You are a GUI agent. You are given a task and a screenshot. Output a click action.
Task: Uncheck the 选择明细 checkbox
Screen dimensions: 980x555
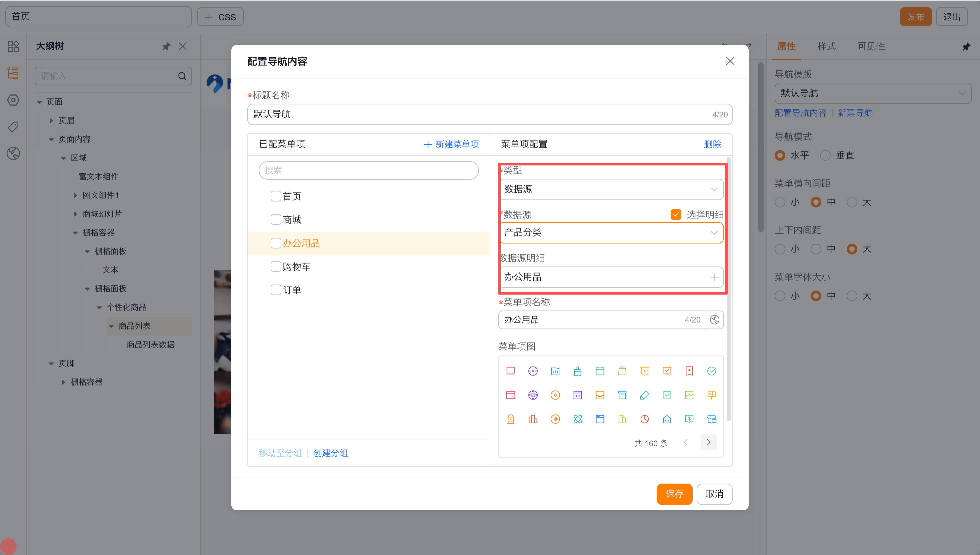[x=676, y=214]
